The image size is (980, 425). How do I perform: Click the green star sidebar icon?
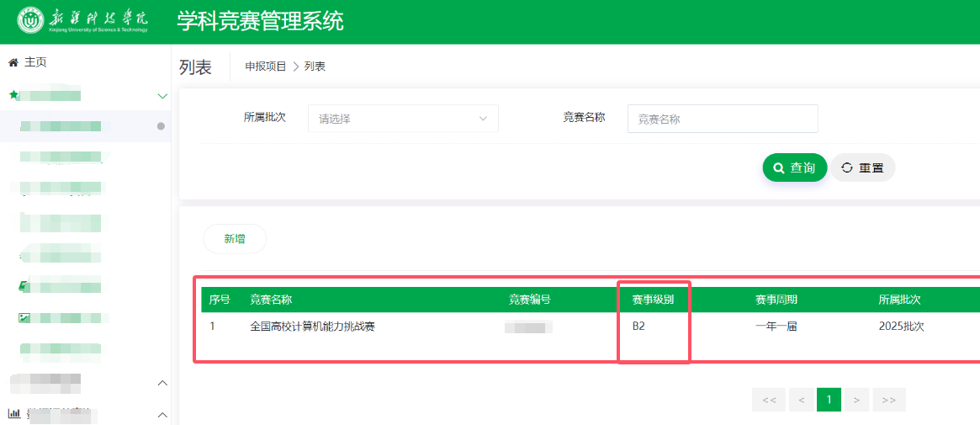coord(13,95)
